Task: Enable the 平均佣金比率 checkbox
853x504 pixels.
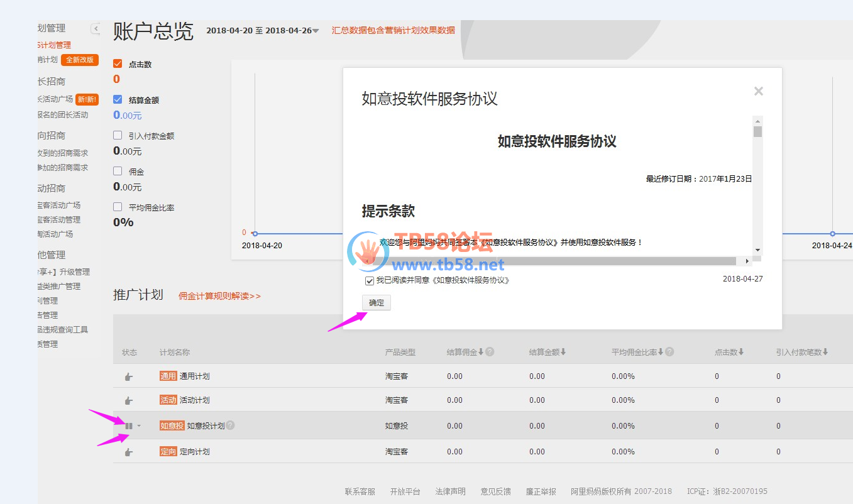Action: [118, 207]
